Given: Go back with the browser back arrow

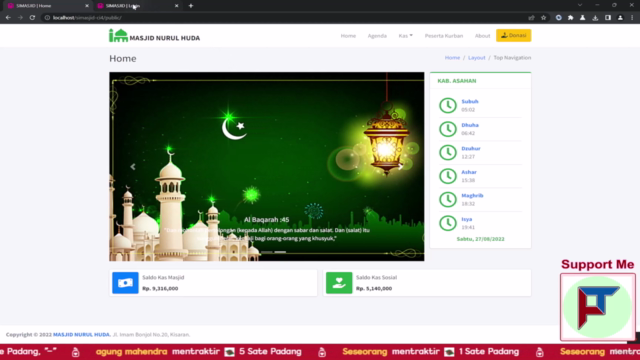Looking at the screenshot, I should point(8,18).
